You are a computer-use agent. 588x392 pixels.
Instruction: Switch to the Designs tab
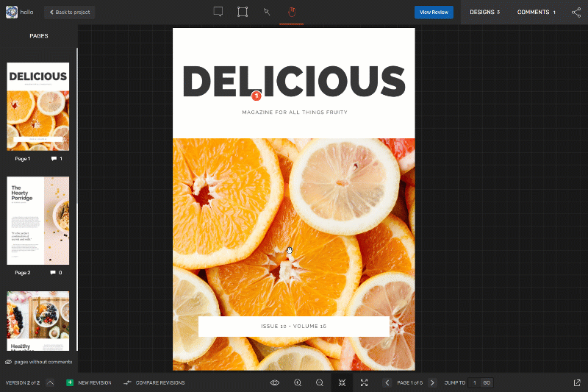(x=484, y=12)
